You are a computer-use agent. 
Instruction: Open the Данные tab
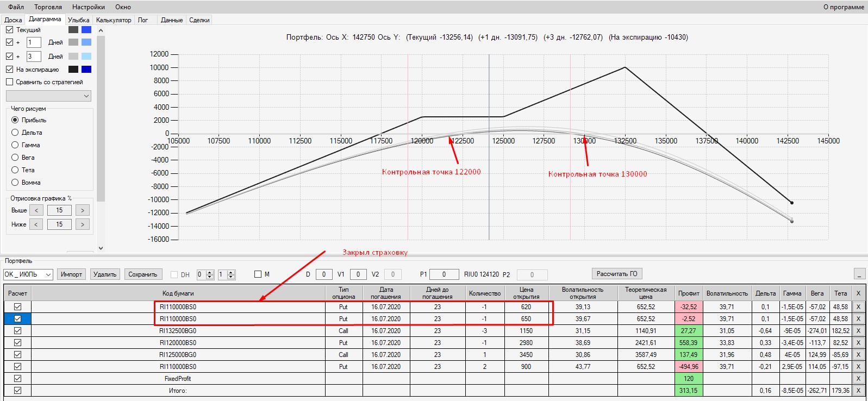click(172, 20)
